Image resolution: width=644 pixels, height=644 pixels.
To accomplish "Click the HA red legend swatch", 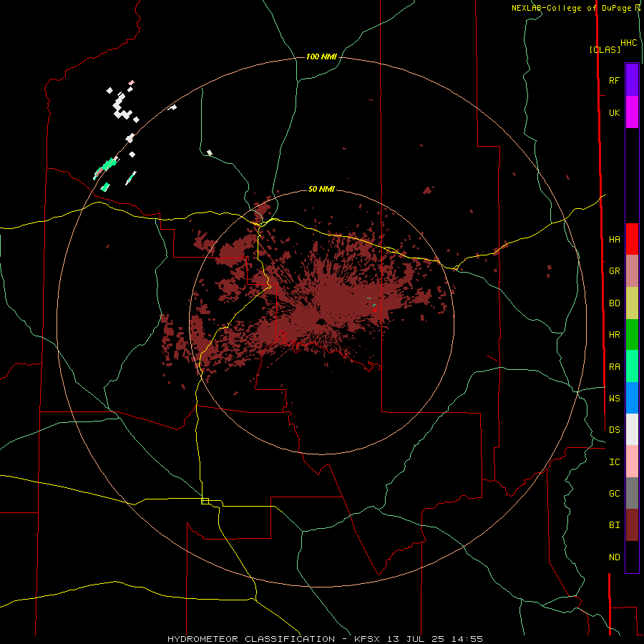I will tap(632, 239).
